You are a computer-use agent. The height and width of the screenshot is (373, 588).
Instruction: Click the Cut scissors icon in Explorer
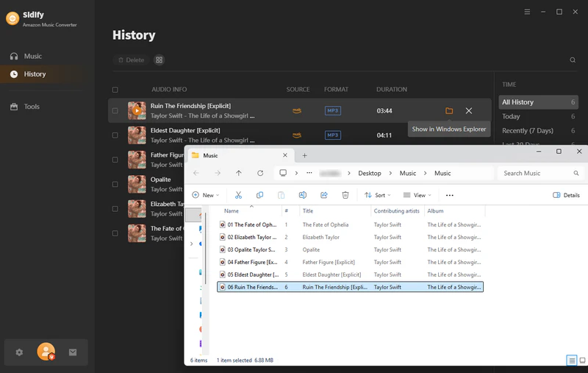point(238,195)
